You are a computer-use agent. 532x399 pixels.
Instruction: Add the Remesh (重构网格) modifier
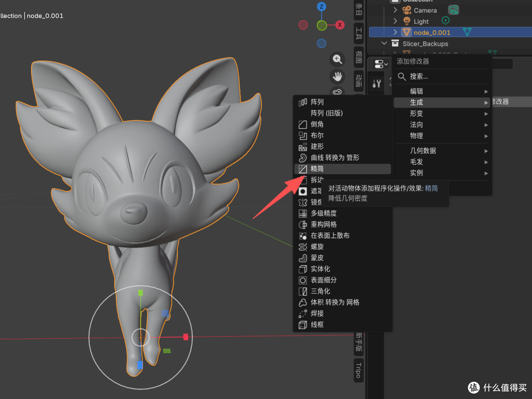pyautogui.click(x=343, y=224)
